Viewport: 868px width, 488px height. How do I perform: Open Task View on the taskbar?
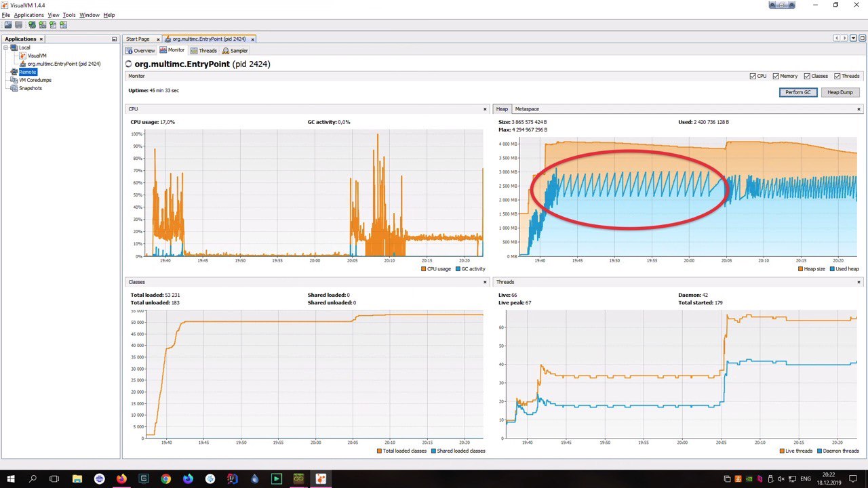pos(55,479)
